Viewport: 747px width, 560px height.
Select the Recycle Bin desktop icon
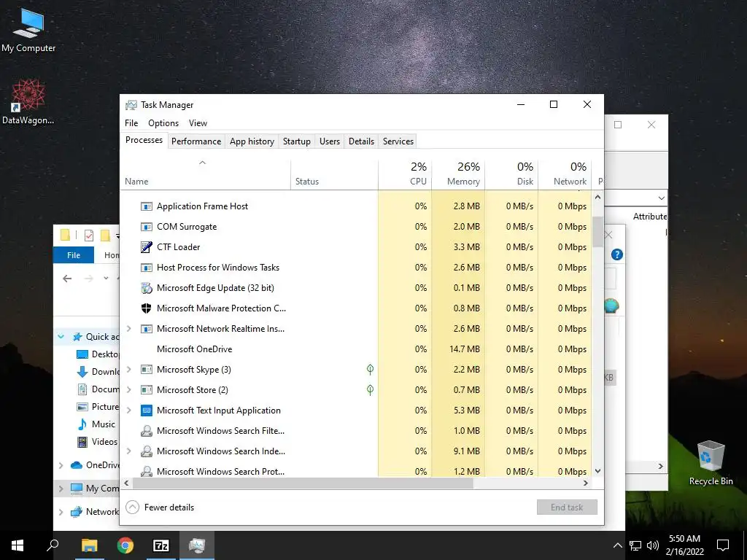click(x=711, y=463)
